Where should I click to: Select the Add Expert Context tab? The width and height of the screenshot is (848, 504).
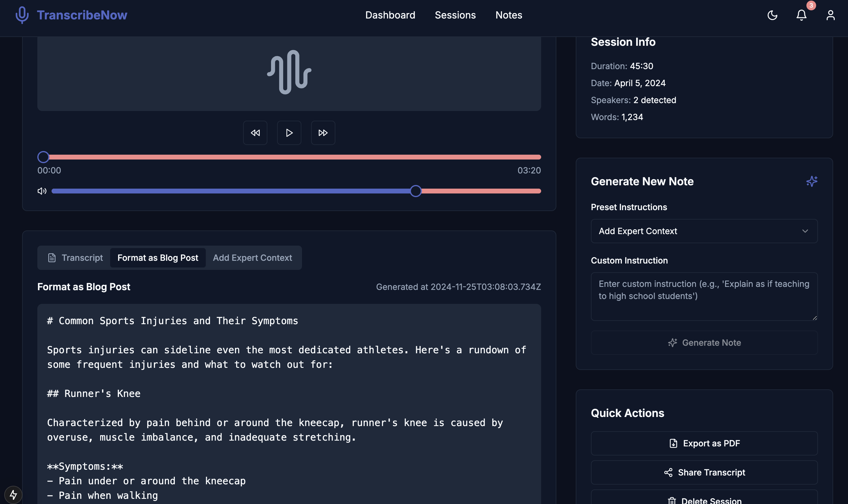pyautogui.click(x=253, y=257)
